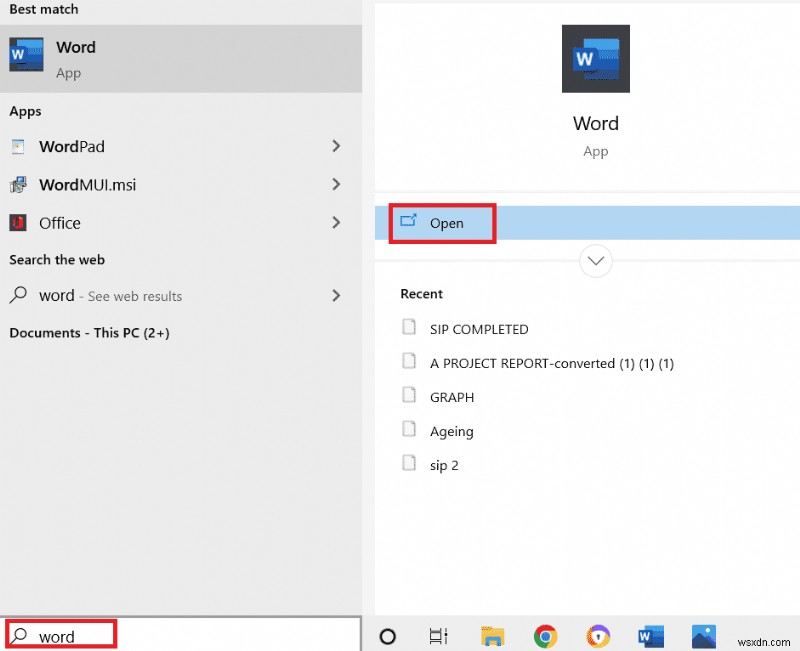Click the Cortana circle in the taskbar

(x=387, y=636)
